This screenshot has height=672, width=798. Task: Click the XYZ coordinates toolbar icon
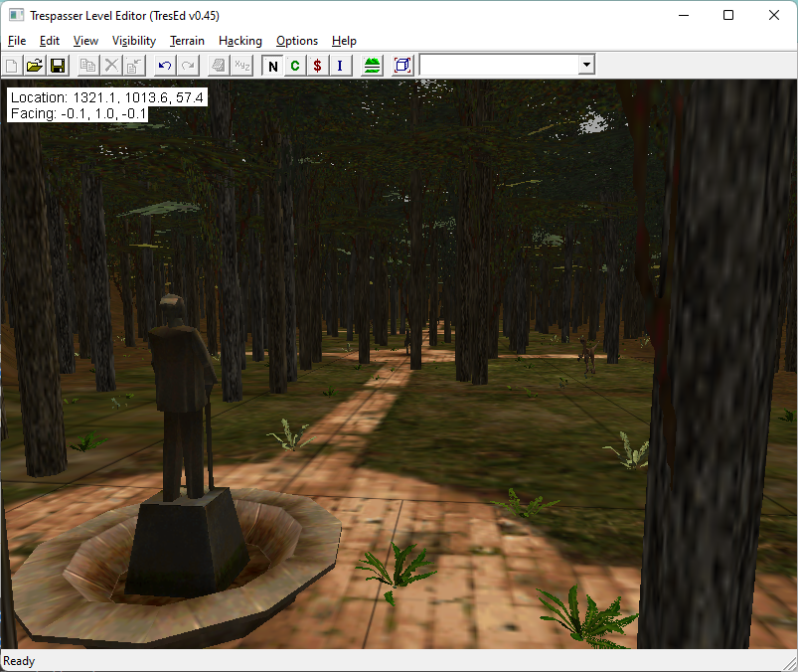coord(241,66)
